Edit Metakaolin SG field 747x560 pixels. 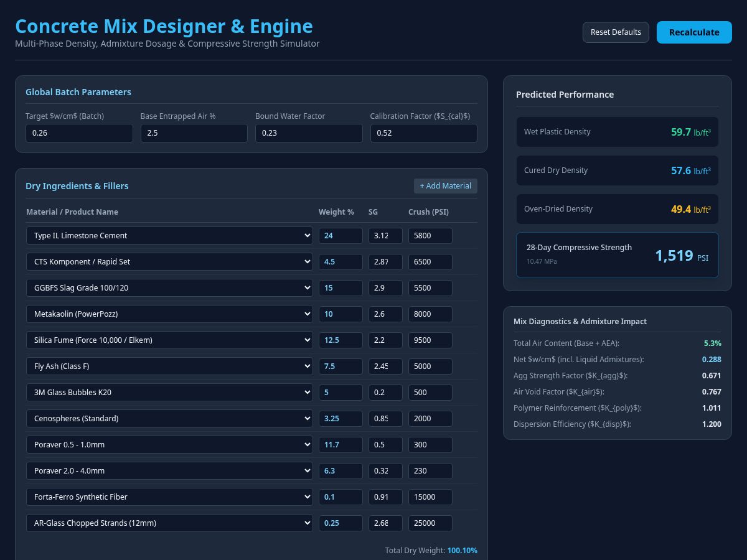coord(385,314)
